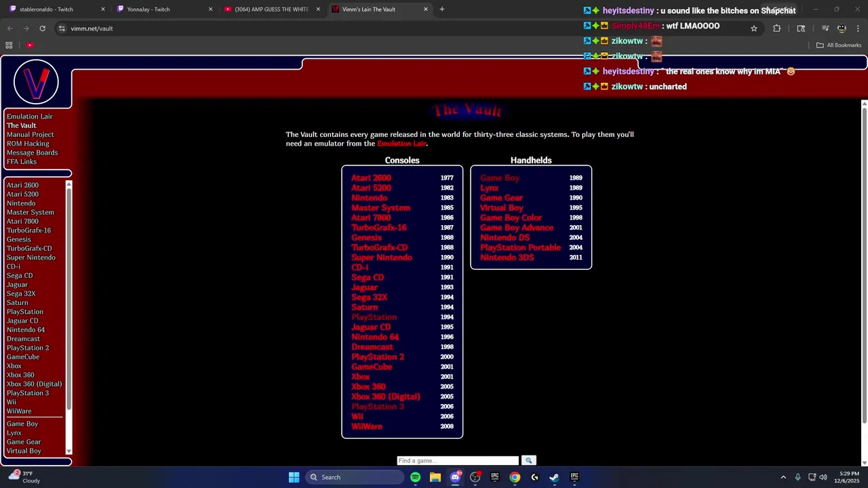868x488 pixels.
Task: Open the Chrome extensions puzzle icon
Action: point(777,28)
